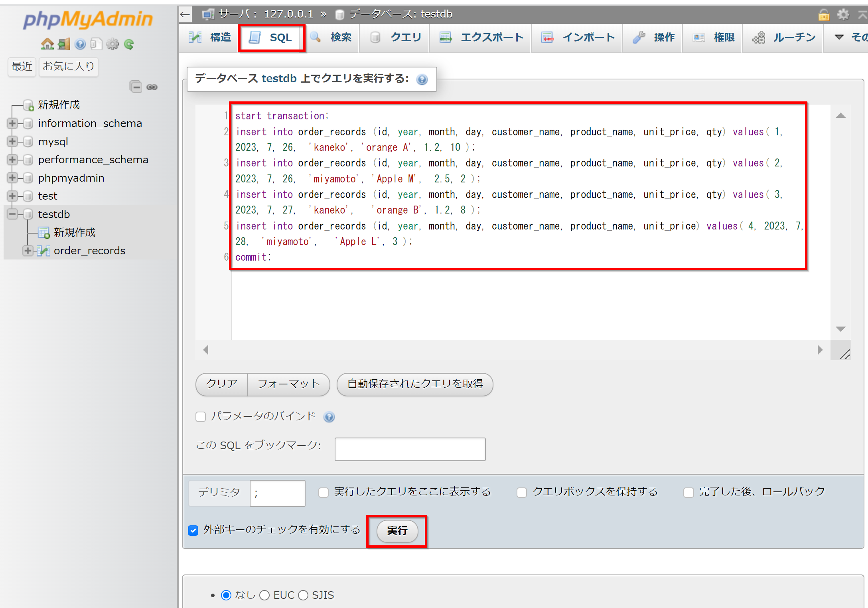Open the 権限 tab
868x608 pixels.
(x=713, y=38)
